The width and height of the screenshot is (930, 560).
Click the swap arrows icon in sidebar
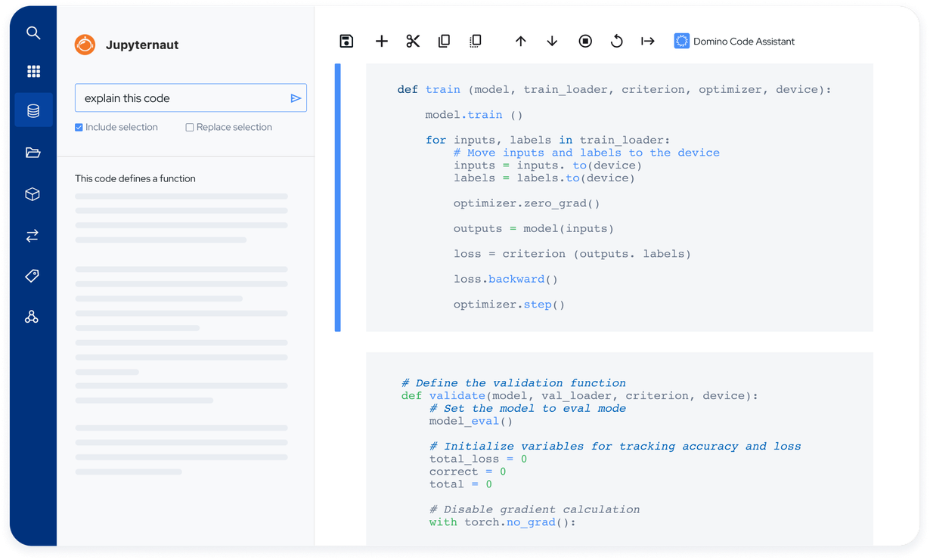point(33,236)
